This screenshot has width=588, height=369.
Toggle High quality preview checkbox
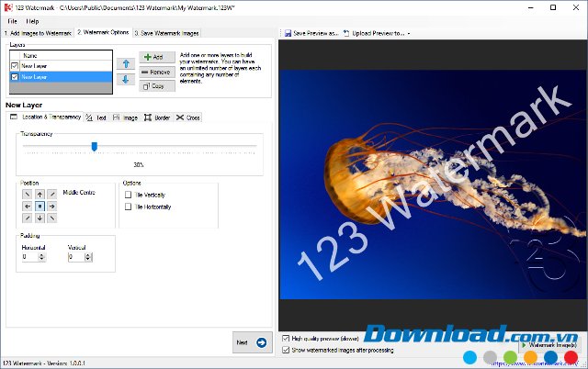click(286, 339)
